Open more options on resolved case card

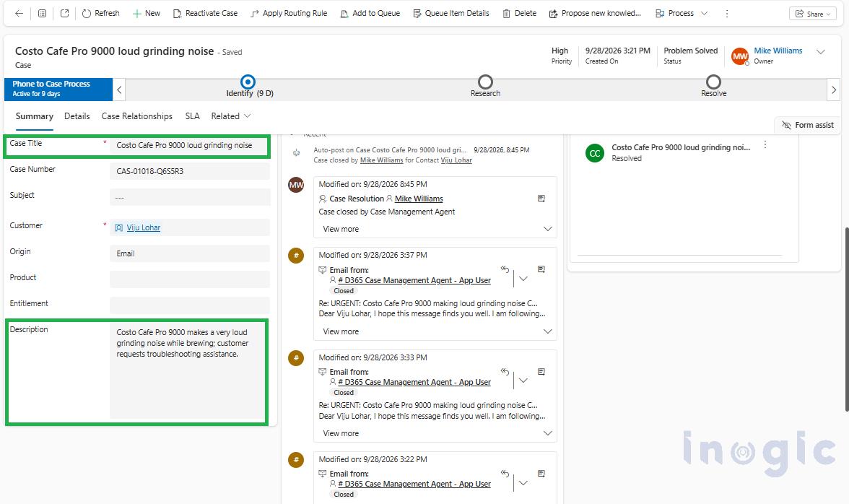coord(765,144)
